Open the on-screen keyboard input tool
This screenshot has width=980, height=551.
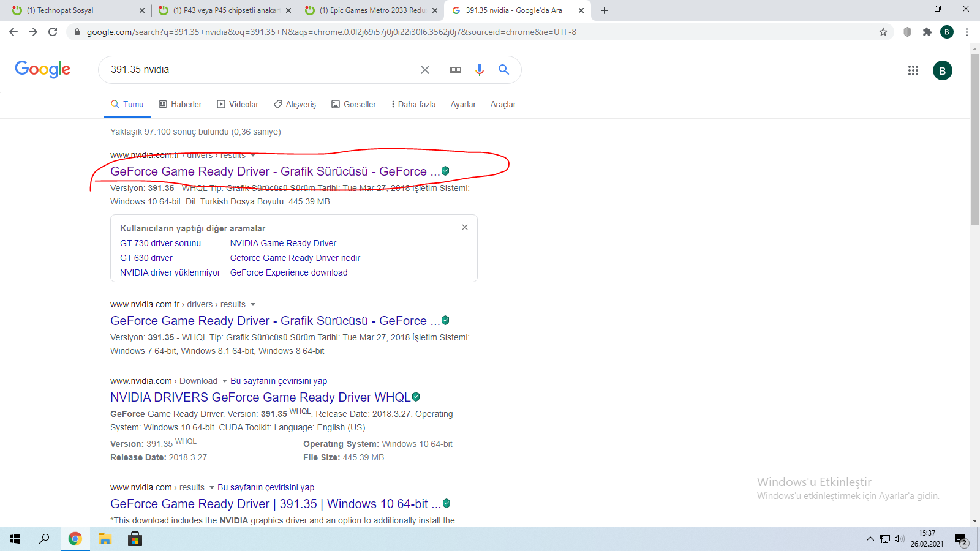click(455, 70)
